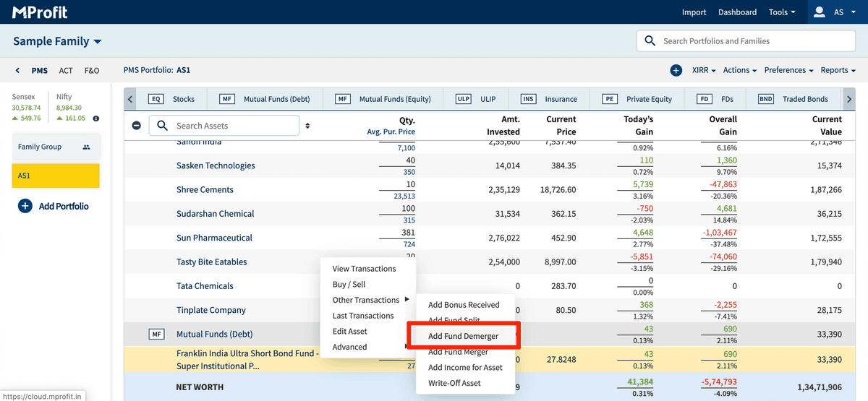868x401 pixels.
Task: Click the back arrow beside PMS
Action: point(17,71)
